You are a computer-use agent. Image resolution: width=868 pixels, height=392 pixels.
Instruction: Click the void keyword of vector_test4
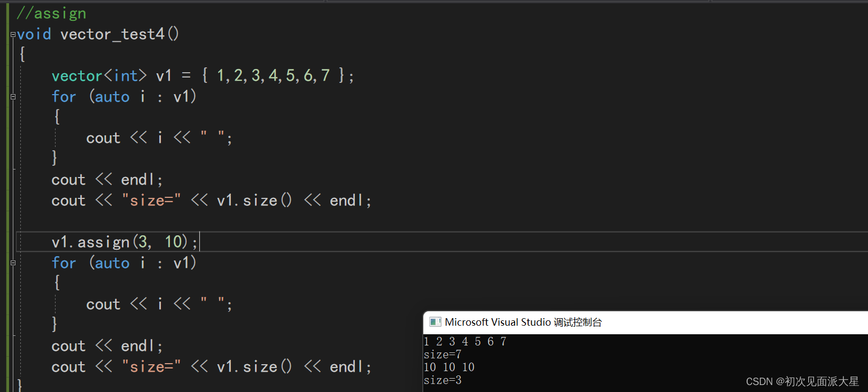pyautogui.click(x=33, y=34)
